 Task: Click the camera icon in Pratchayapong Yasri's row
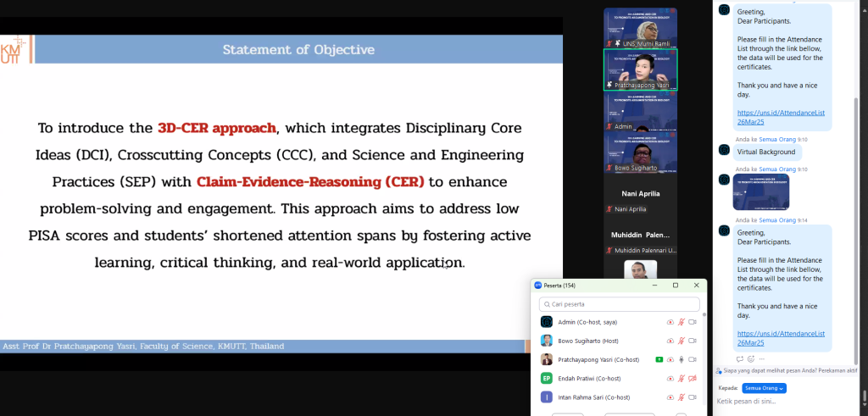point(692,359)
